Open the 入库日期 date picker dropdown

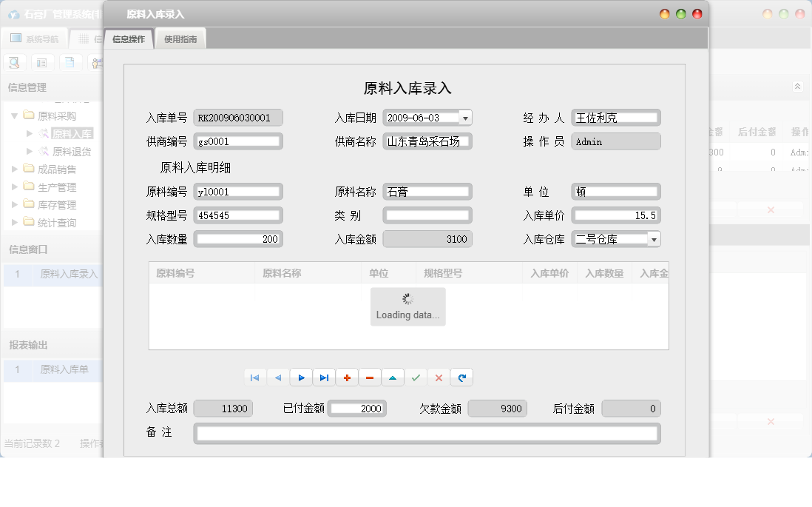[466, 117]
